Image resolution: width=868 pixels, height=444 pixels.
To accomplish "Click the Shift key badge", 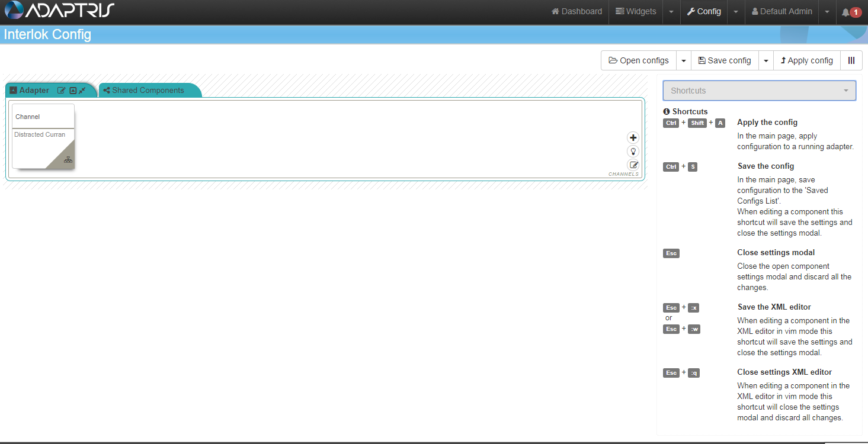I will [697, 123].
